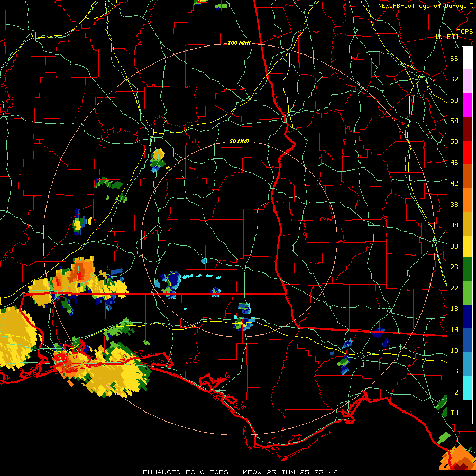Click the cyan 10 kft legend swatch
The height and width of the screenshot is (476, 476).
[467, 388]
